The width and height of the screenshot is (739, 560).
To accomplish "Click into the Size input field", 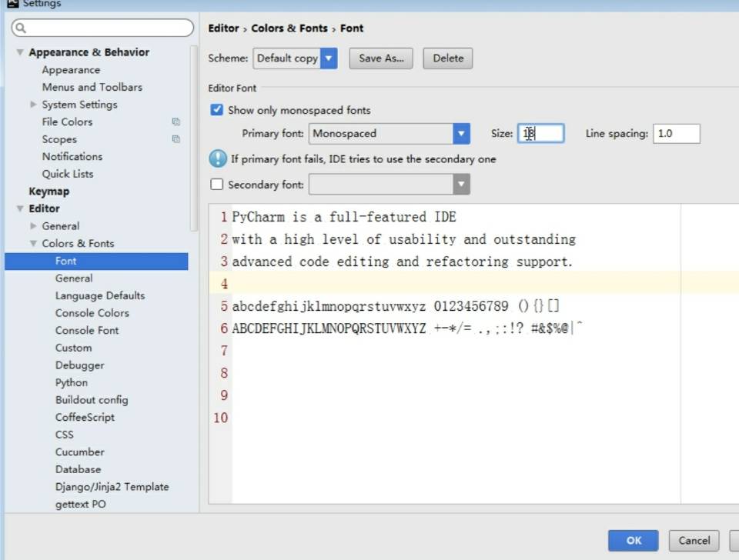I will pos(540,133).
